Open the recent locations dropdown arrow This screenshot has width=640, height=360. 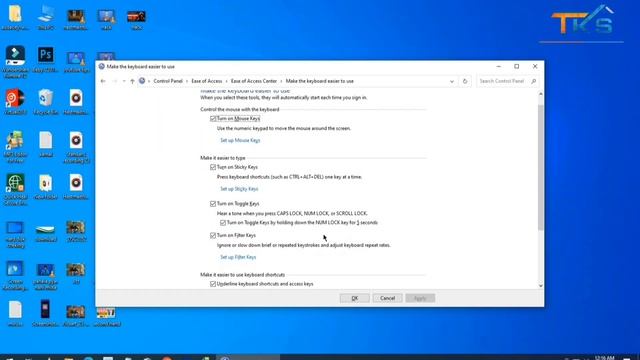coord(124,81)
